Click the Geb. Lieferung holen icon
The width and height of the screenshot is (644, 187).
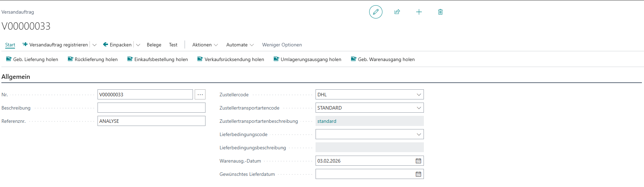[9, 59]
